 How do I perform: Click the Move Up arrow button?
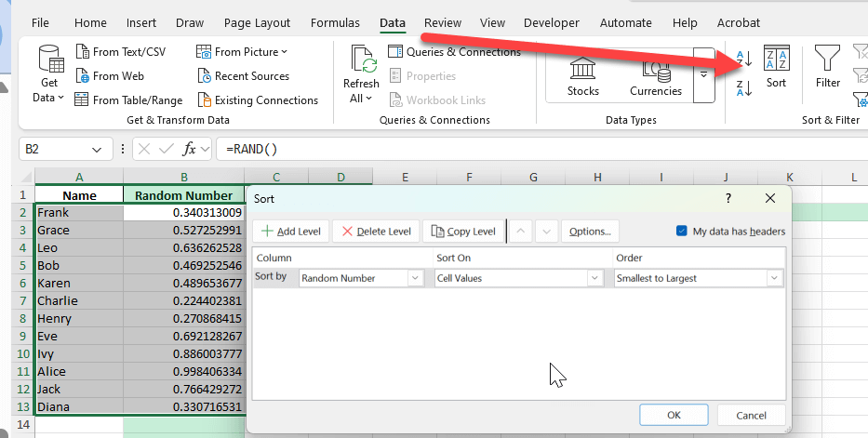[520, 232]
